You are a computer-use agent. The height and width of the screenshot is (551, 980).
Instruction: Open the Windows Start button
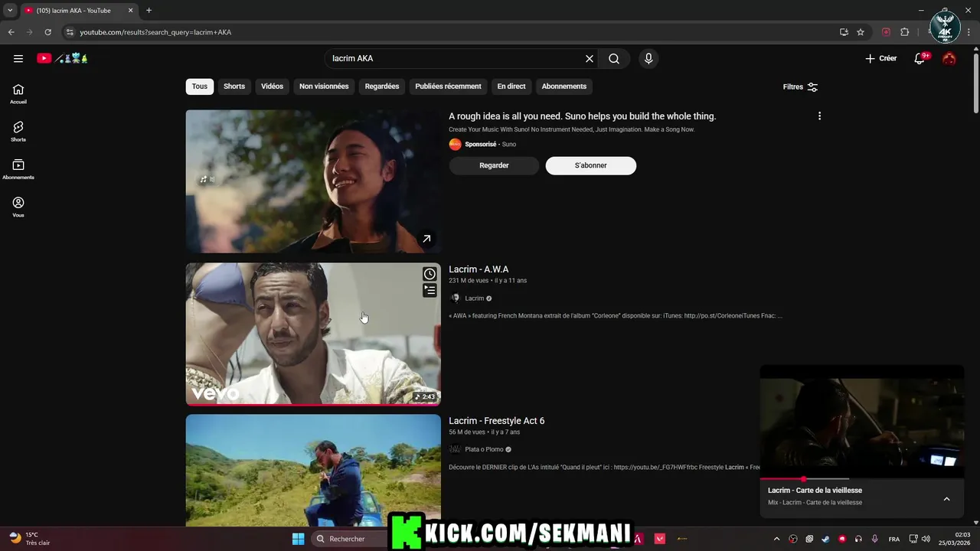pyautogui.click(x=298, y=539)
